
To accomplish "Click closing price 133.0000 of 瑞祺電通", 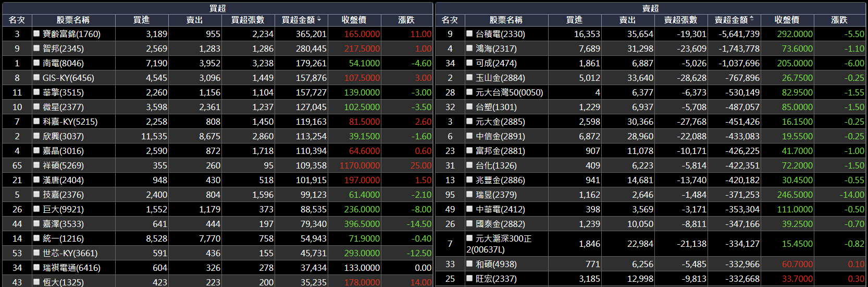I will [362, 268].
